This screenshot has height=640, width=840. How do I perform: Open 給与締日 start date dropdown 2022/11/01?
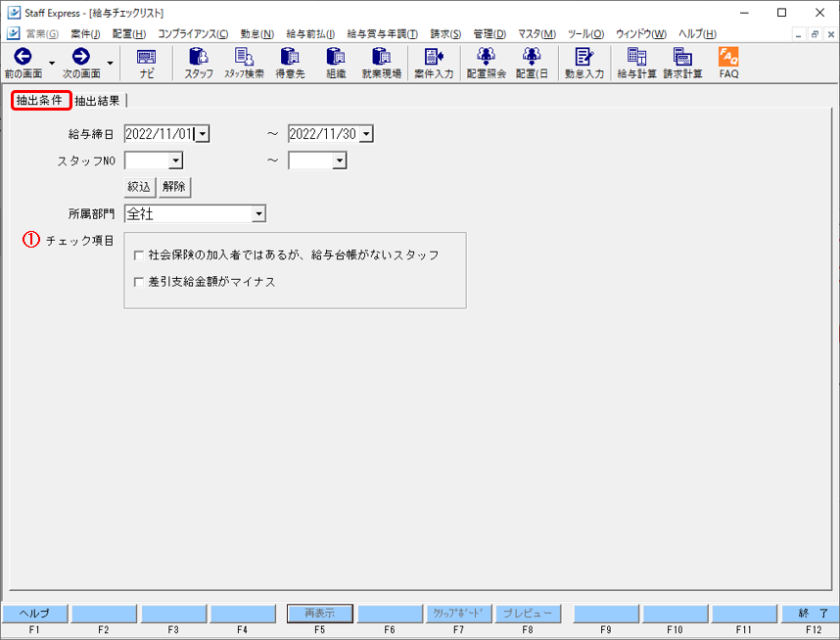pyautogui.click(x=203, y=134)
